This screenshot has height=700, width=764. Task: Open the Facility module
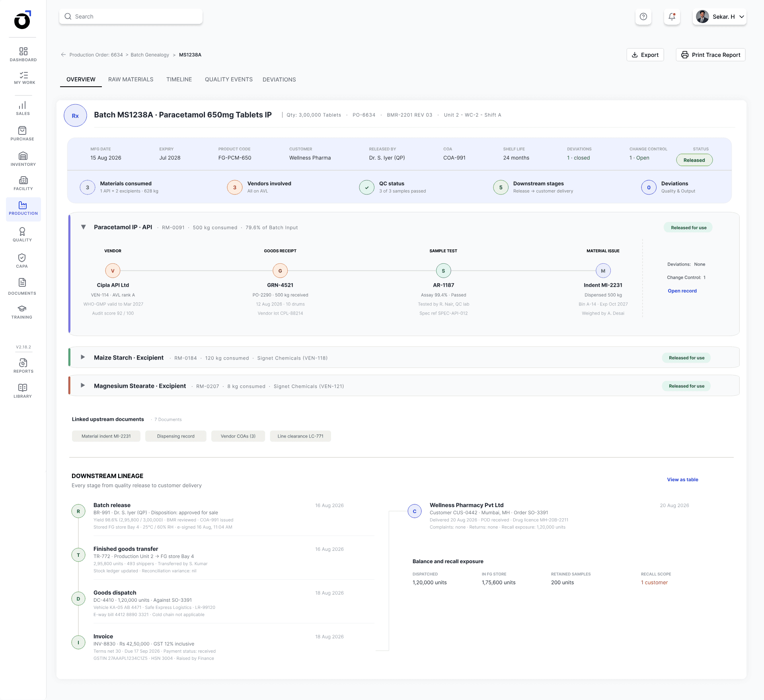click(23, 184)
